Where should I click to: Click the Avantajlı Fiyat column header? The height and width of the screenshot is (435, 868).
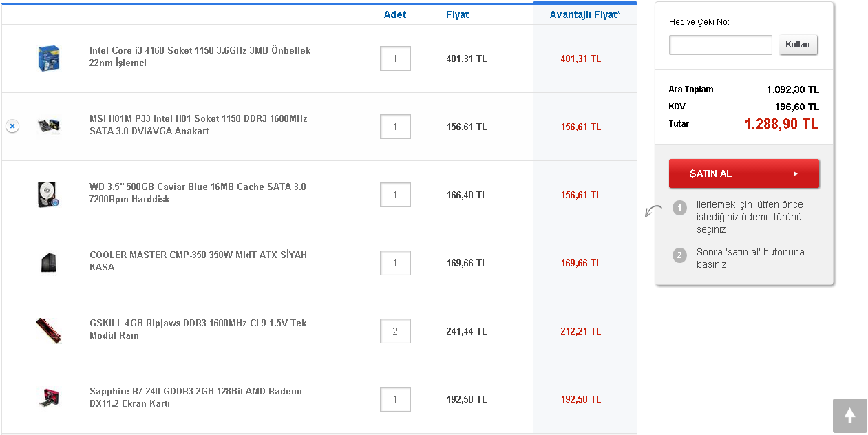(584, 14)
